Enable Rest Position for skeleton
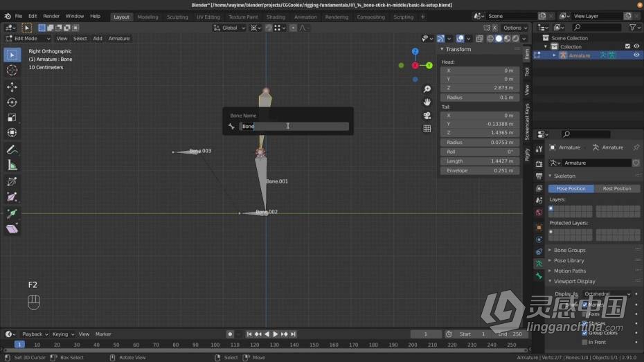The height and width of the screenshot is (362, 644). [x=616, y=188]
